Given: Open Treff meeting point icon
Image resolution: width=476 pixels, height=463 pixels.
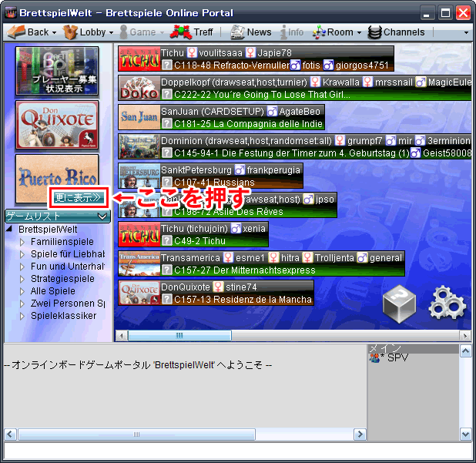Looking at the screenshot, I should [x=181, y=32].
